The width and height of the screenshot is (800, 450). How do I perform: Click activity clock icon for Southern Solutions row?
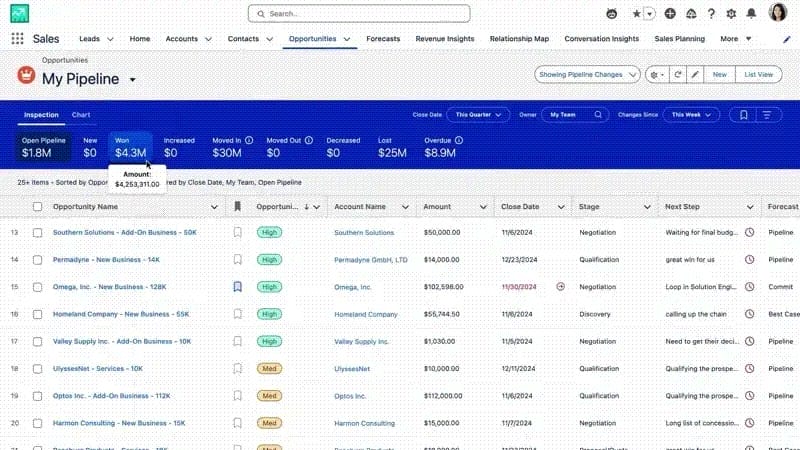(749, 232)
